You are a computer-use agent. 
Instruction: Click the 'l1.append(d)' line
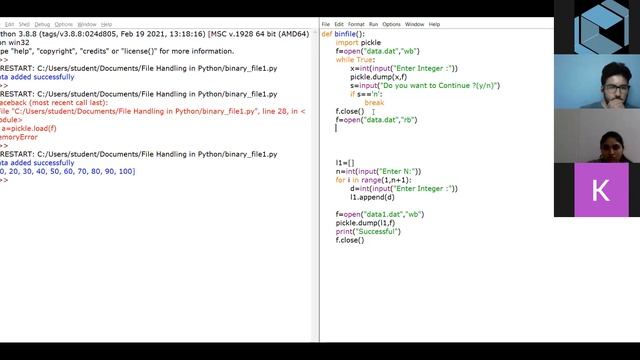coord(372,197)
